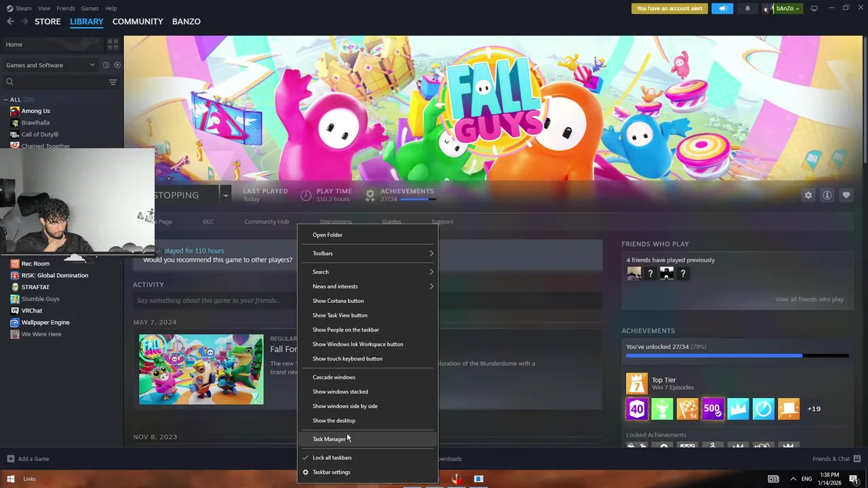Open the touch keyboard tray icon
The width and height of the screenshot is (868, 488).
point(773,479)
